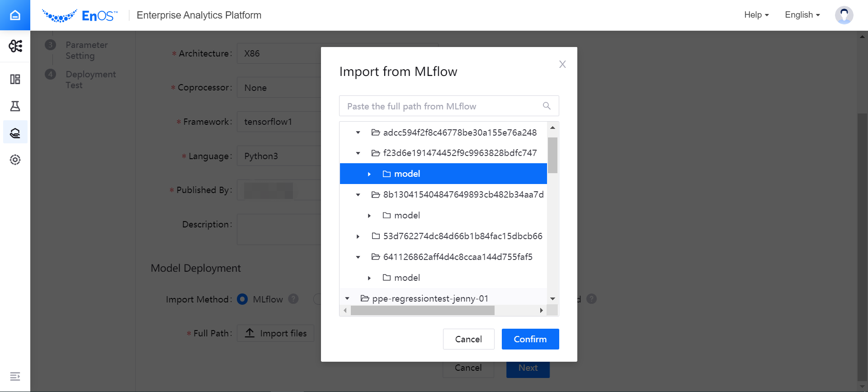Expand the sidebar with bottom menu icon
The width and height of the screenshot is (868, 392).
(x=15, y=376)
